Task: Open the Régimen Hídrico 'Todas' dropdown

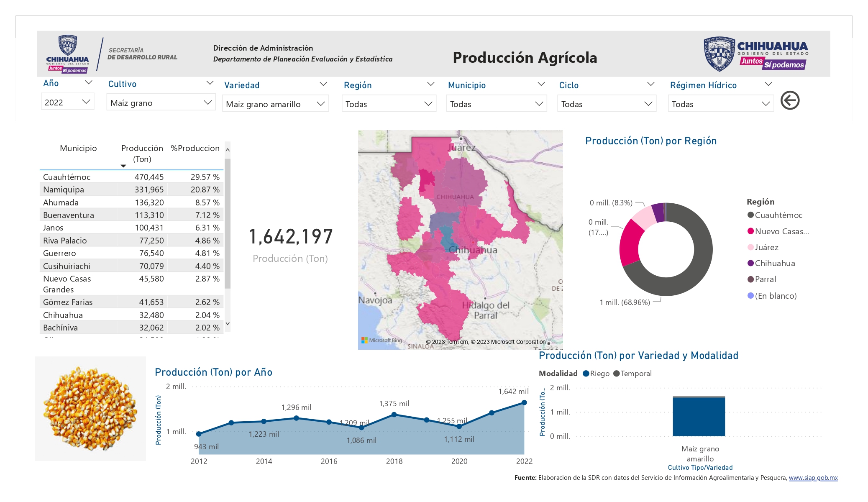Action: (x=721, y=104)
